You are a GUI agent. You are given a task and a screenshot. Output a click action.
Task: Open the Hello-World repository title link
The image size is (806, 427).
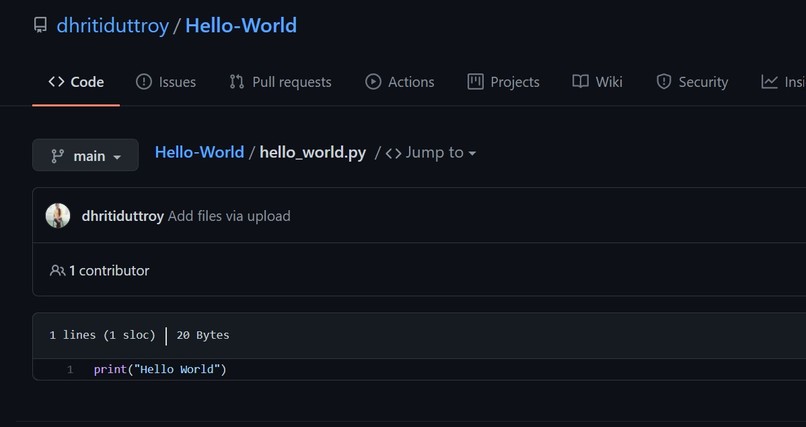pos(241,26)
